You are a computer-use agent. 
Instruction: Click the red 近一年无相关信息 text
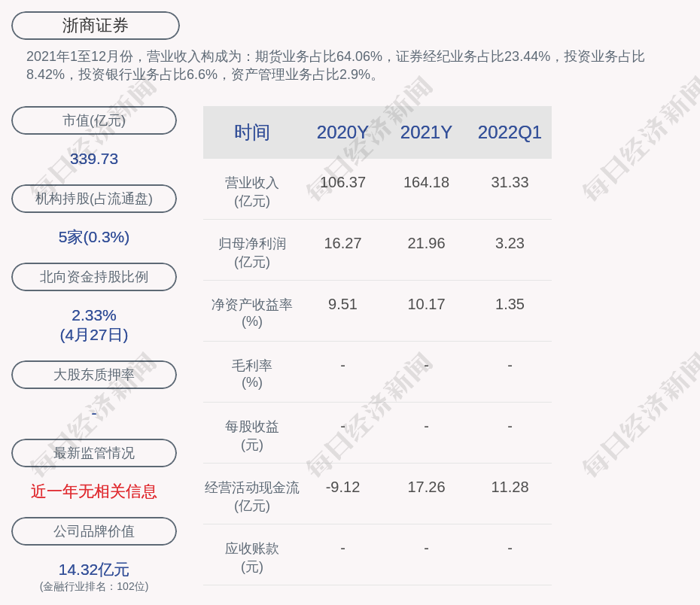[94, 491]
